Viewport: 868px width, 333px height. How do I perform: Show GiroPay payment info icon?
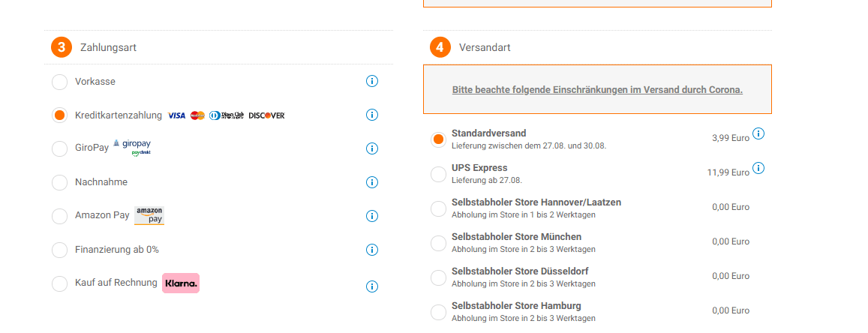[372, 148]
